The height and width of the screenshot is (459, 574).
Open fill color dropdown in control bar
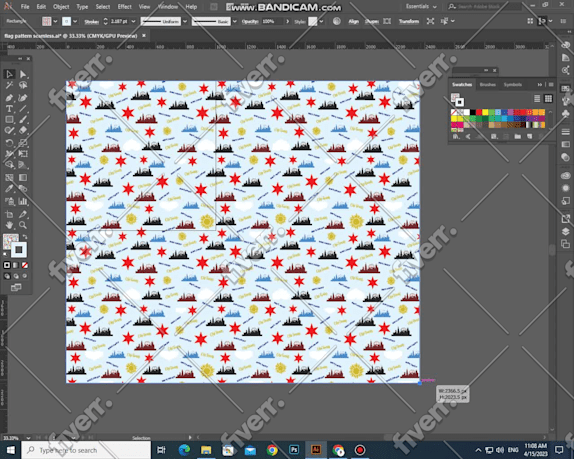pos(55,21)
